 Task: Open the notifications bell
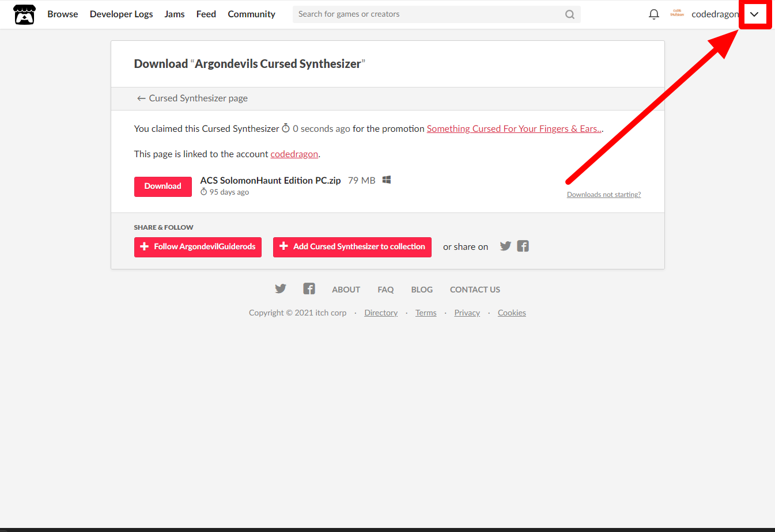point(653,14)
